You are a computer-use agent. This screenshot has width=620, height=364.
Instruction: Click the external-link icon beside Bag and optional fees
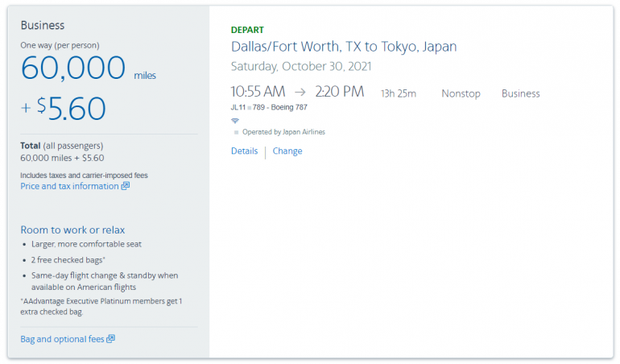[111, 339]
